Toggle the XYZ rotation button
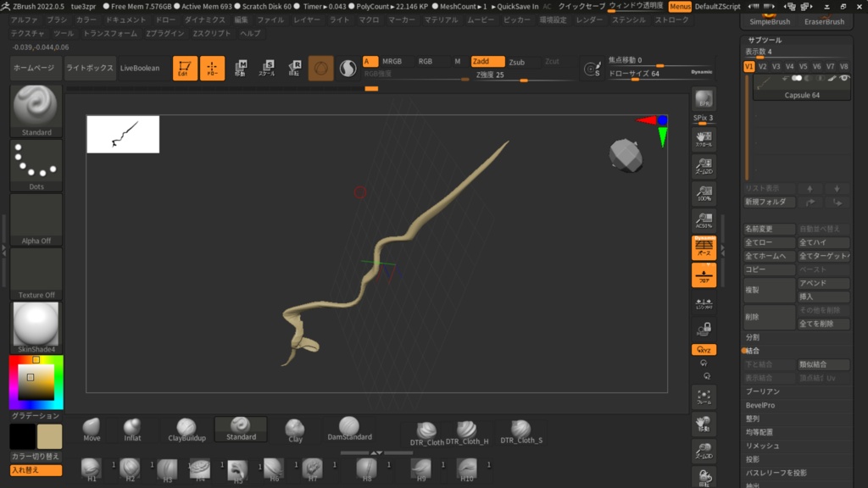This screenshot has width=868, height=488. click(704, 350)
